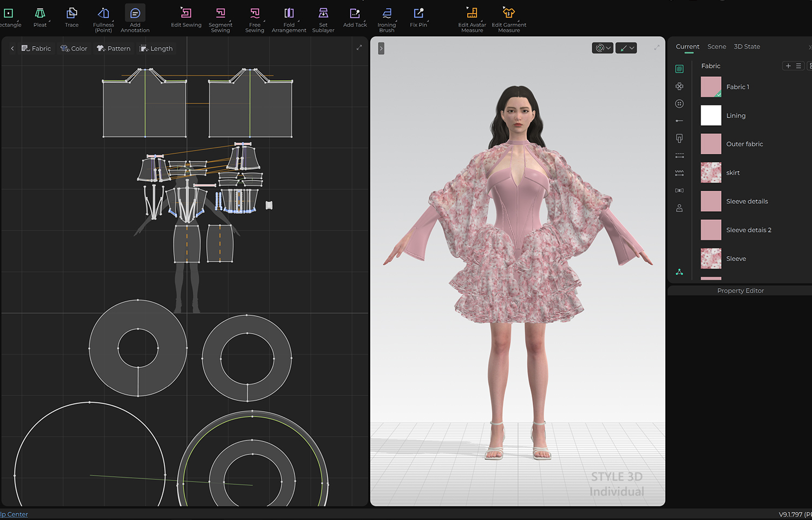
Task: Toggle Length display in 2D window
Action: click(156, 48)
